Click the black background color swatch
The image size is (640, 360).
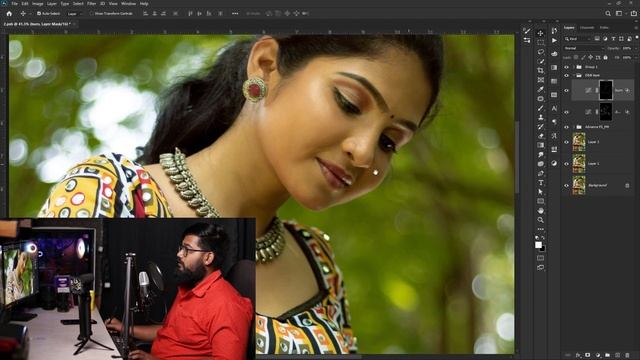click(x=543, y=249)
